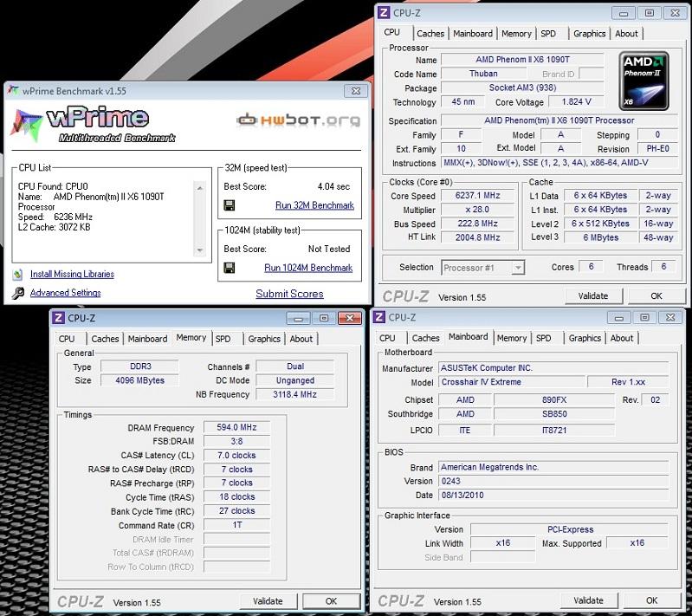The width and height of the screenshot is (692, 616).
Task: Open Graphics tab in CPU window
Action: (x=589, y=34)
